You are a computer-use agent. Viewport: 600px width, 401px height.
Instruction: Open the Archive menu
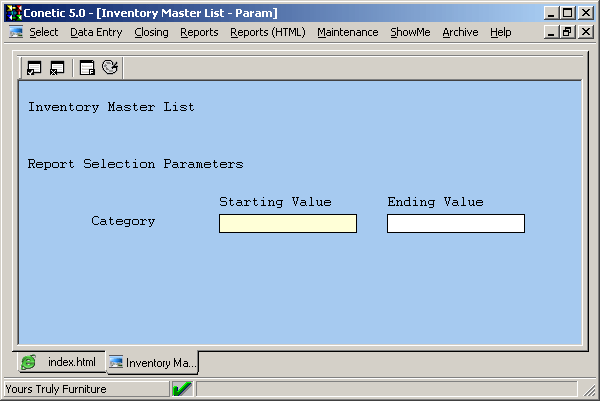pyautogui.click(x=460, y=32)
